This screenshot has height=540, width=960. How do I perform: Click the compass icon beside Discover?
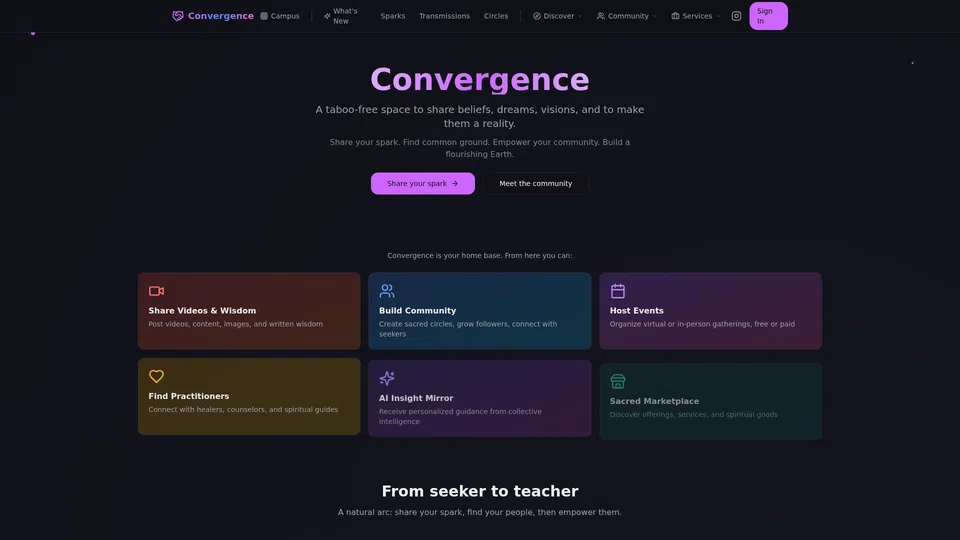(x=536, y=16)
